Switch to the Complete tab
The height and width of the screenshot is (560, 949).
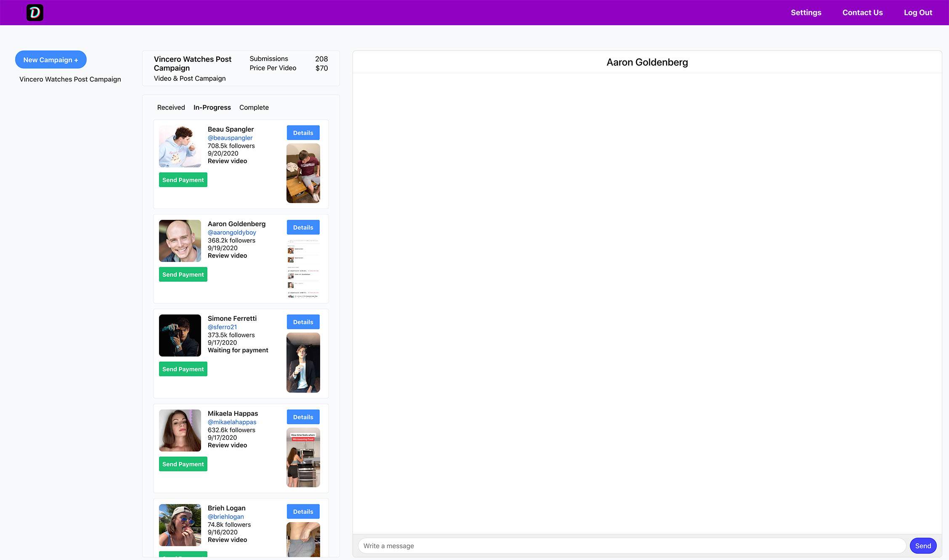pyautogui.click(x=254, y=108)
